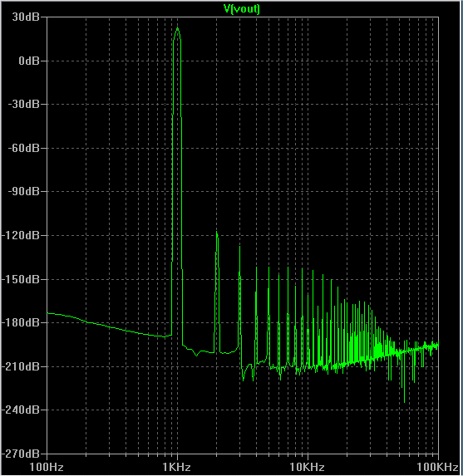Screen dimensions: 463x476
Task: Click the -240dB axis label
Action: pyautogui.click(x=21, y=410)
